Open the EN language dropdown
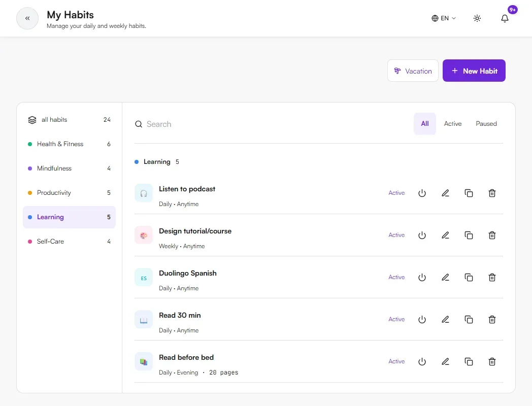 pyautogui.click(x=444, y=18)
